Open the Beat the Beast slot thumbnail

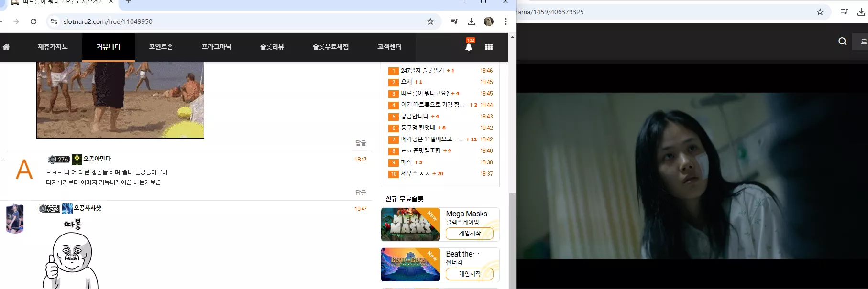(x=410, y=265)
